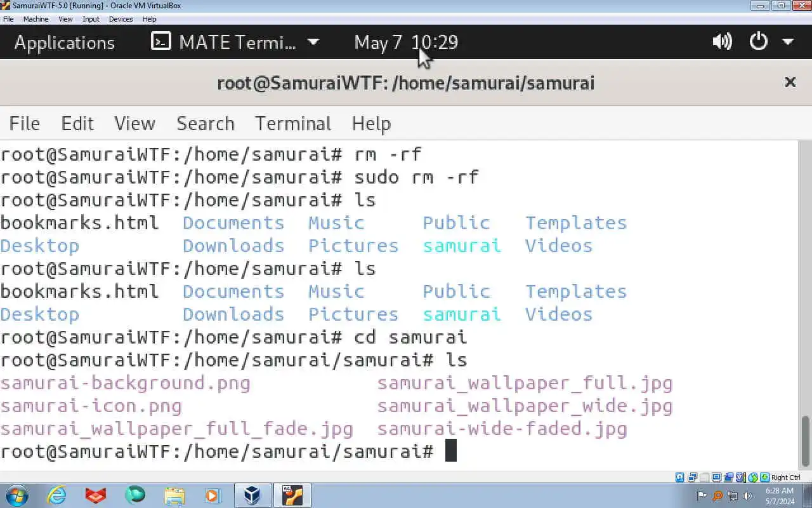Close the terminal window with X
Image resolution: width=812 pixels, height=508 pixels.
tap(790, 82)
